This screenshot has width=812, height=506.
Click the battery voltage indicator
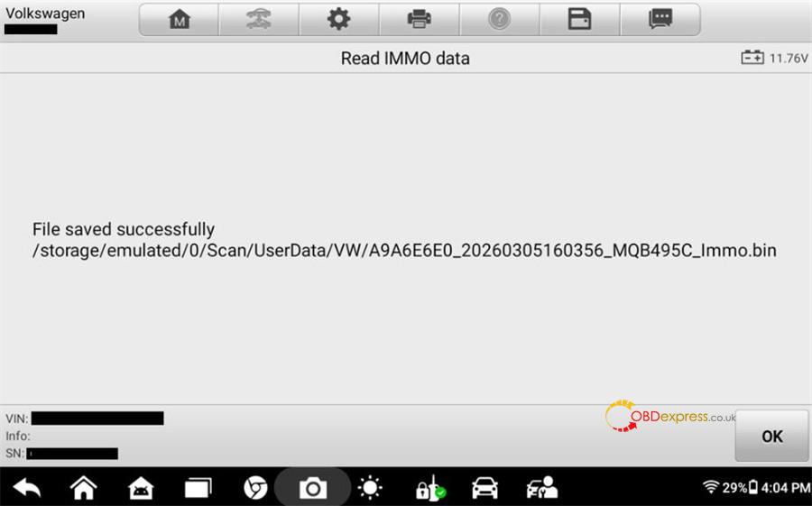point(774,58)
